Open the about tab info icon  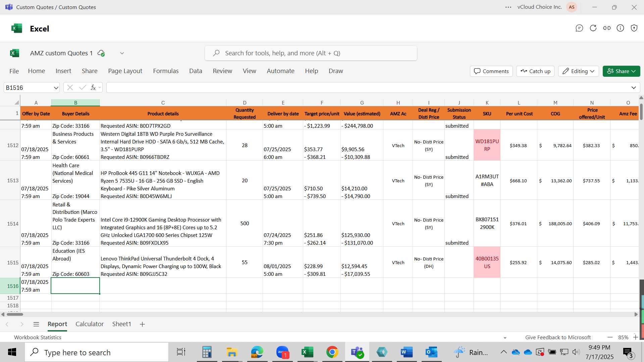pos(621,28)
